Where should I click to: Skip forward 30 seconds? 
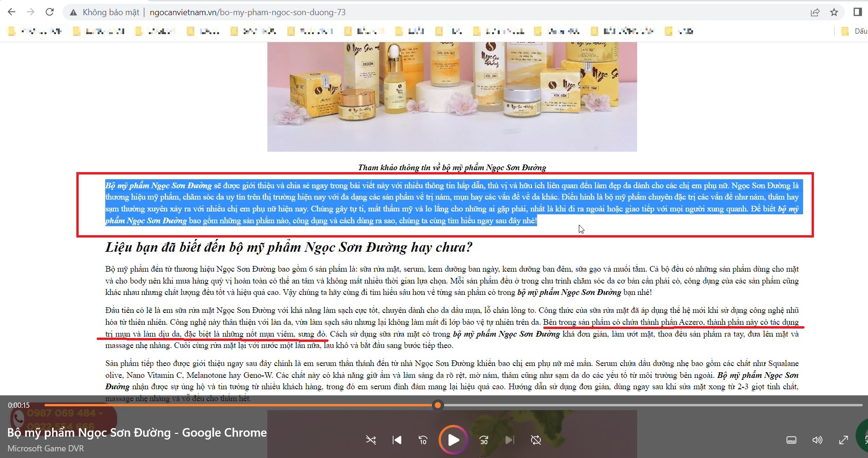(x=484, y=440)
